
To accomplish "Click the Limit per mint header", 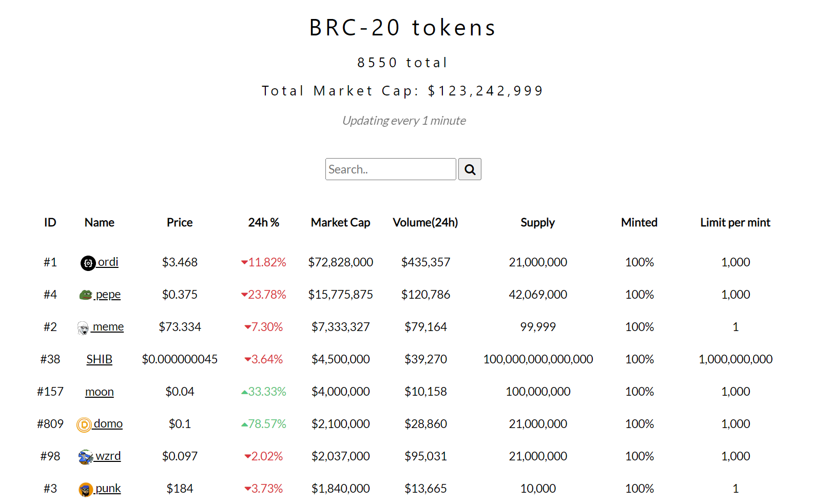I will pyautogui.click(x=735, y=222).
